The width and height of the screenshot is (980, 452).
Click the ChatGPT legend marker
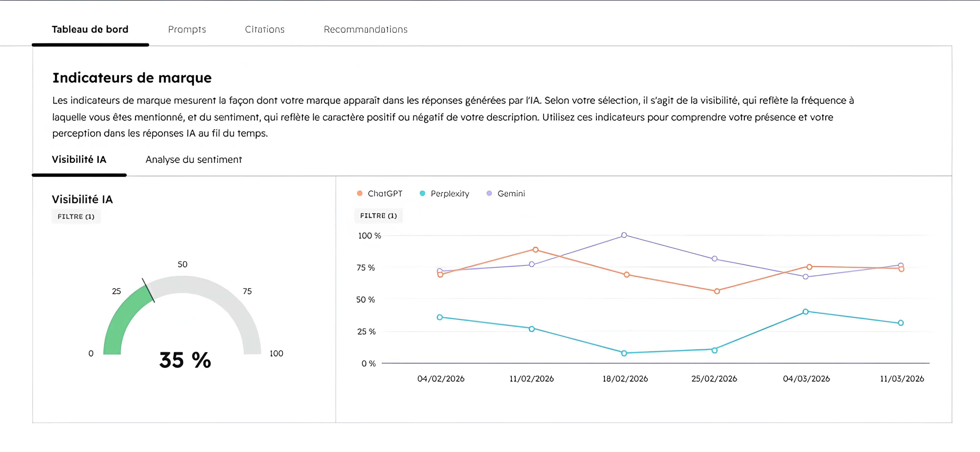click(359, 193)
